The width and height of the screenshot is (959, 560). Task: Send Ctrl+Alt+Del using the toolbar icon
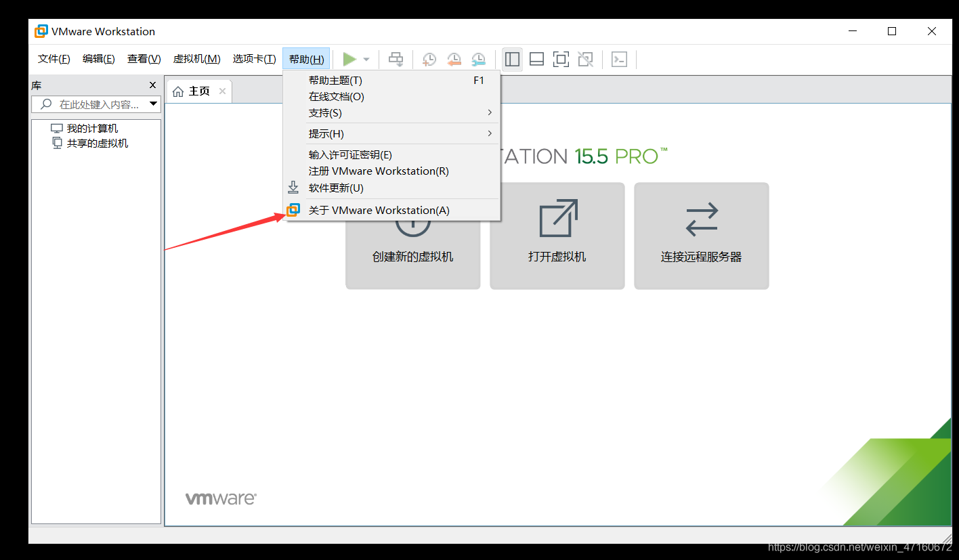[x=396, y=60]
